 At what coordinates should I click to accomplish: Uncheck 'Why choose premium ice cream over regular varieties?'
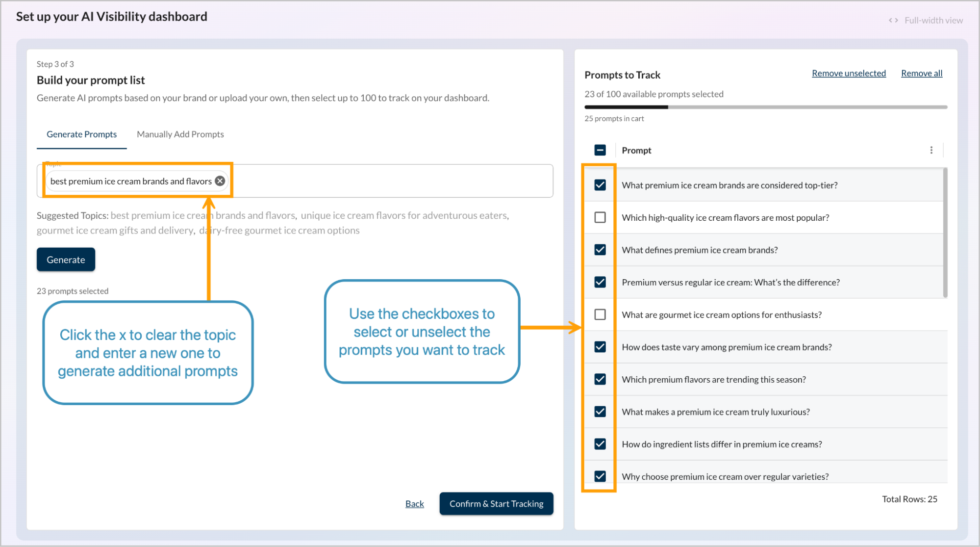click(x=600, y=476)
